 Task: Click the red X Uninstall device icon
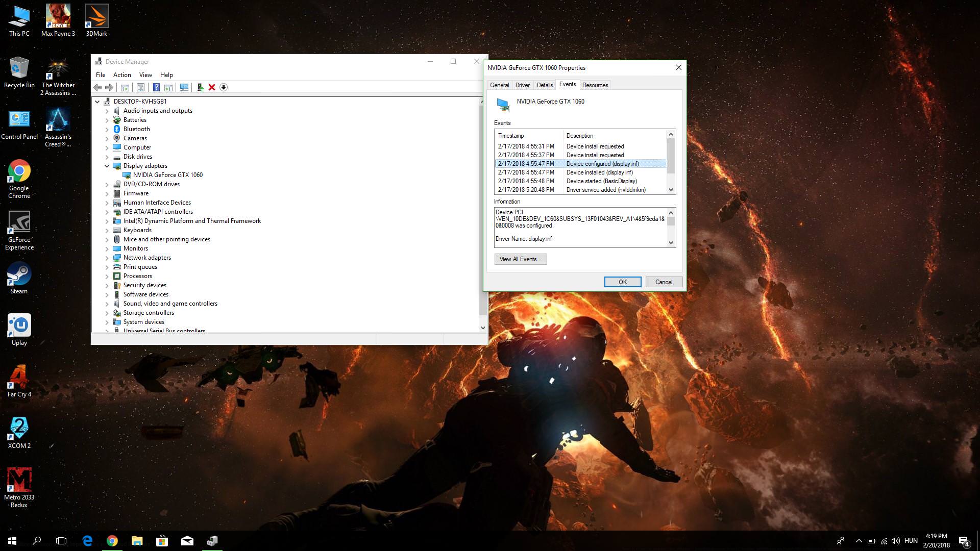(212, 87)
